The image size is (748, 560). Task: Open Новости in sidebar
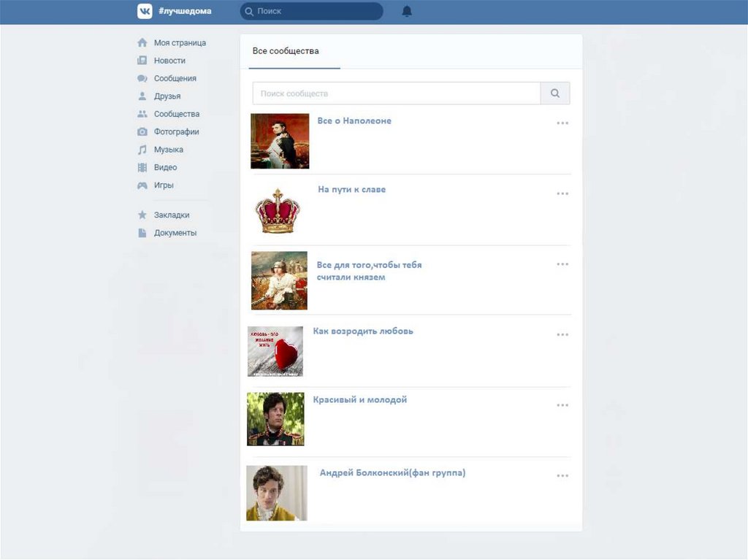169,60
